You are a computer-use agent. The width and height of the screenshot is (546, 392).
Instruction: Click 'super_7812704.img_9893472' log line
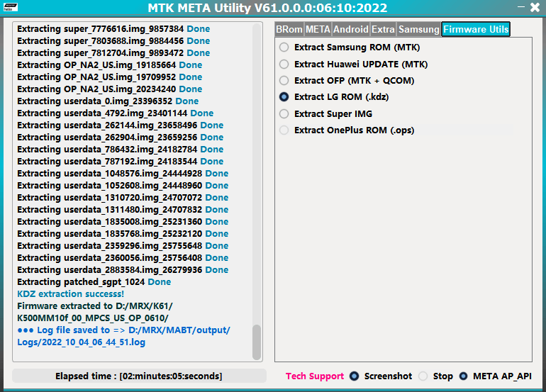point(113,53)
